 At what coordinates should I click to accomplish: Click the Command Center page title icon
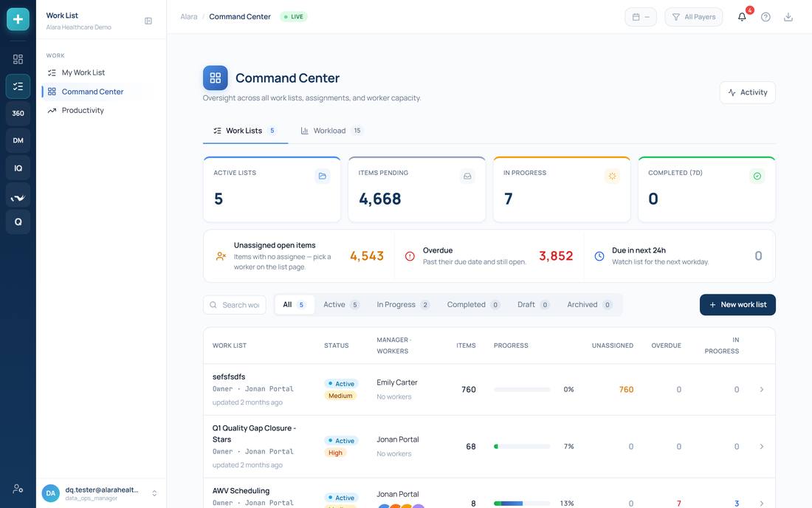216,78
